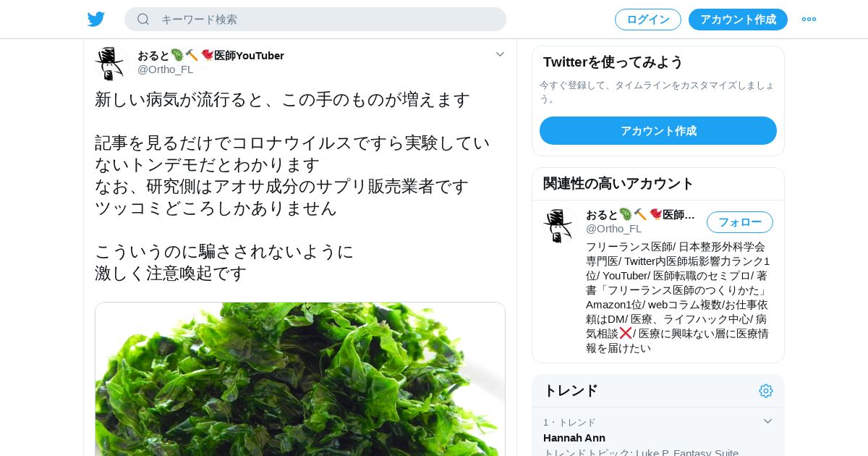Click the Twitter bird logo
This screenshot has width=868, height=456.
click(96, 20)
